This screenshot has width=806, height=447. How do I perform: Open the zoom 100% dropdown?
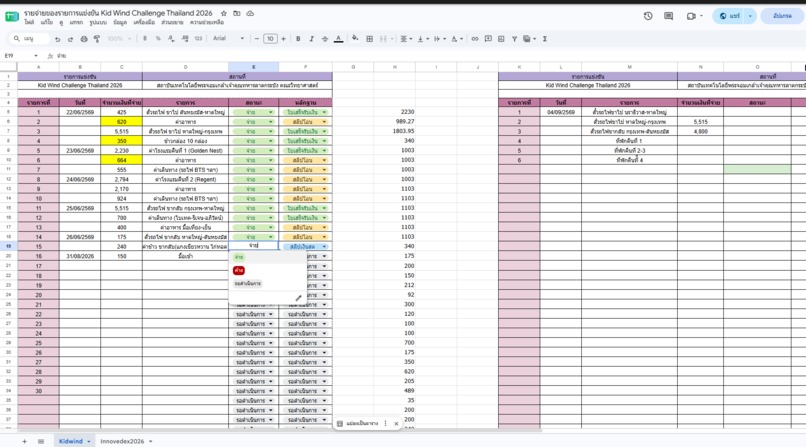[x=119, y=39]
